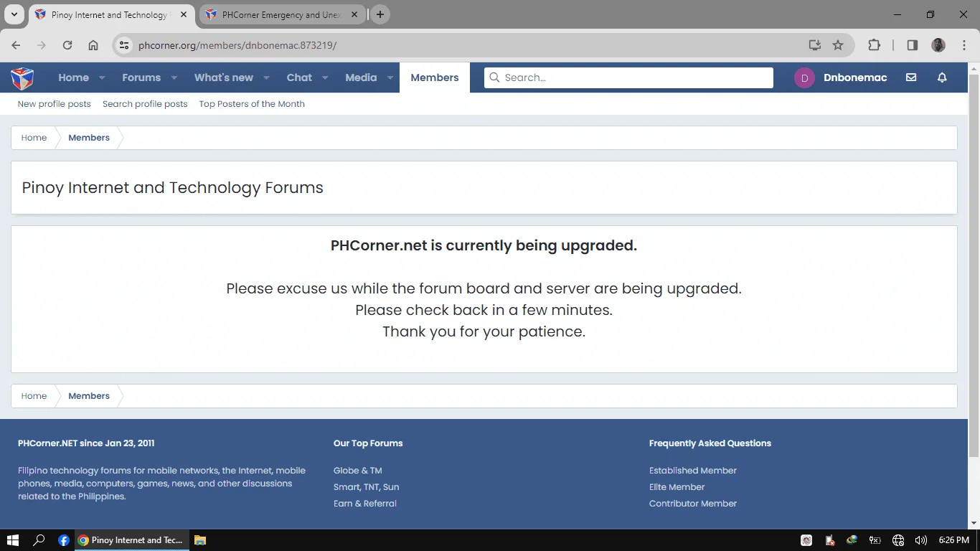Expand the Forums menu arrow

tap(174, 77)
